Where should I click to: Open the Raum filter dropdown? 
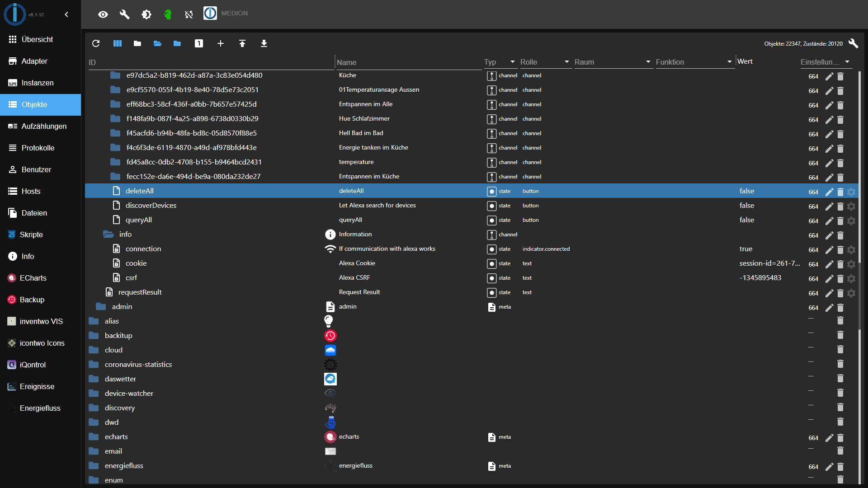pyautogui.click(x=613, y=62)
